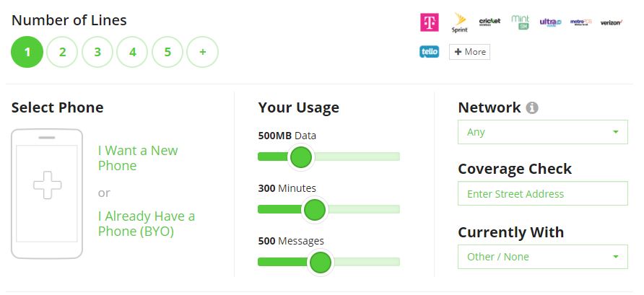
Task: Choose the Verizon carrier logo
Action: point(612,22)
